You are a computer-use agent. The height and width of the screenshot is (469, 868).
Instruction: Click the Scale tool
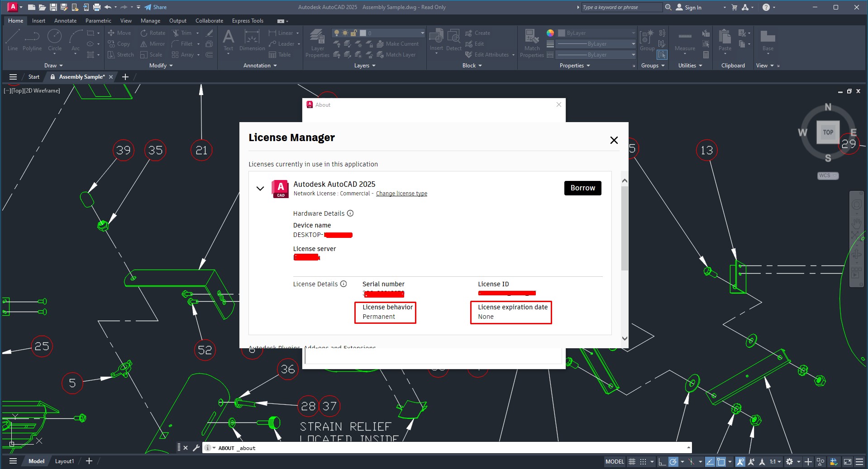[x=151, y=55]
